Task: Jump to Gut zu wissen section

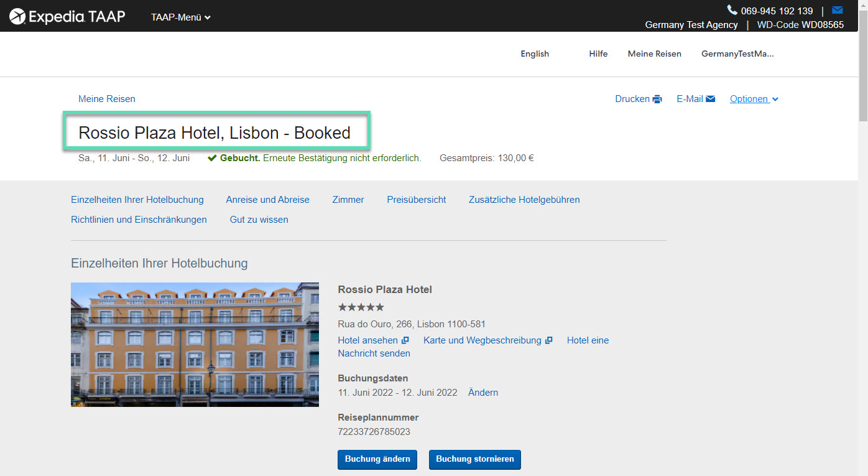Action: click(x=259, y=220)
